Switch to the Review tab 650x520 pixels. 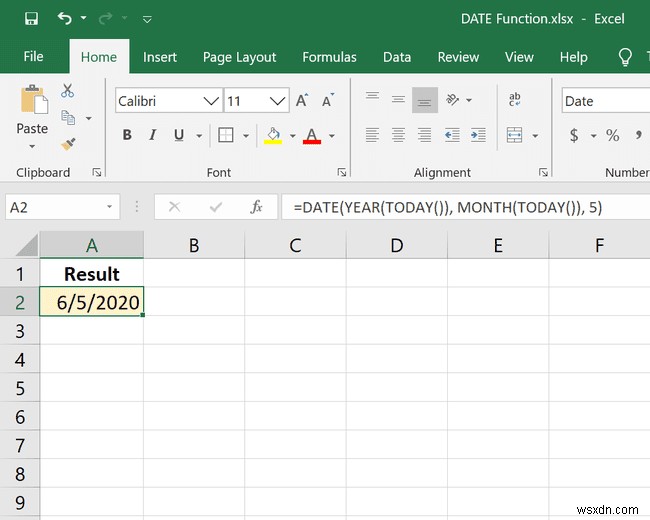(458, 57)
